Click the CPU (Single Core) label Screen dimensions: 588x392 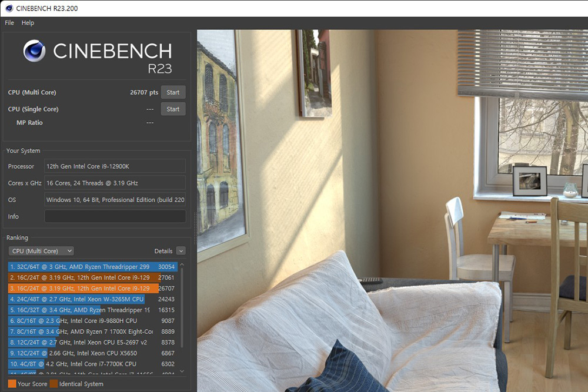[33, 109]
